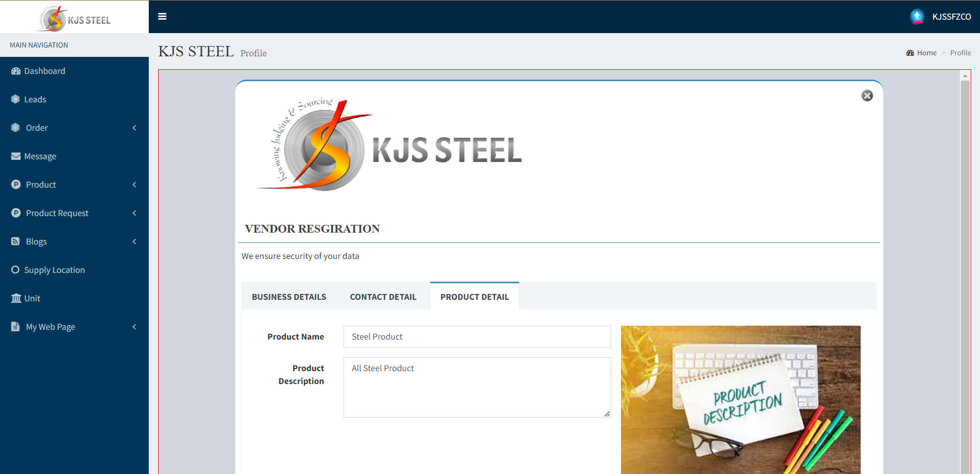
Task: Click the product description image
Action: [x=740, y=400]
